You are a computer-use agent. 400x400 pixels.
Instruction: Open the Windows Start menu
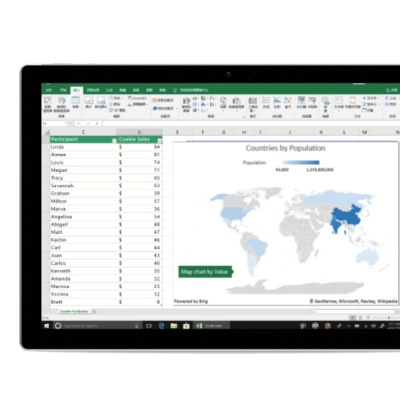(x=47, y=326)
